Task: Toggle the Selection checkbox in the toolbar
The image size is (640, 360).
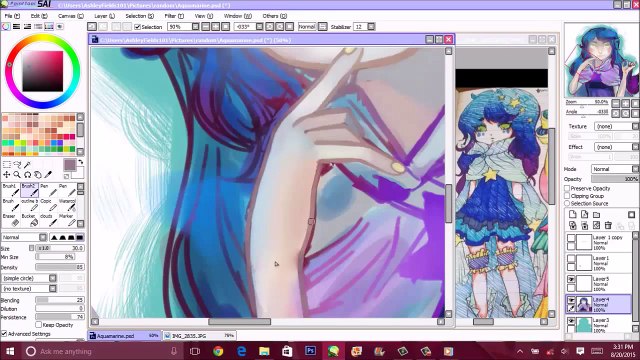Action: click(138, 27)
